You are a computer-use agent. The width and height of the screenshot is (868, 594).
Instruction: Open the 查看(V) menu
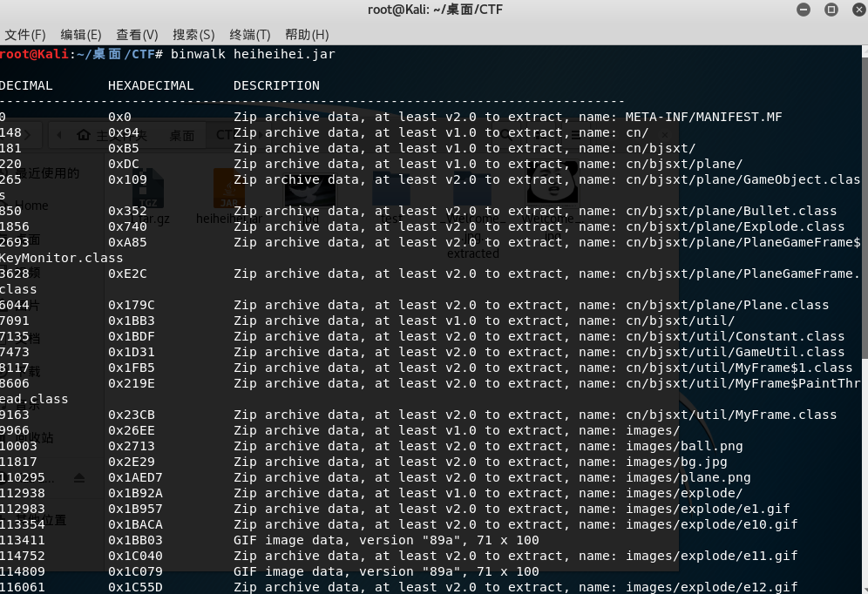tap(136, 35)
